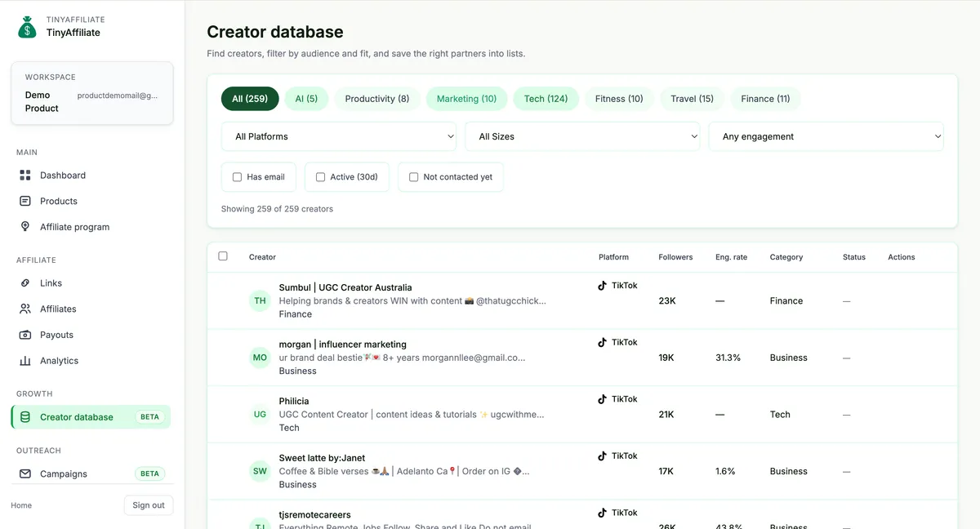This screenshot has width=980, height=529.
Task: Click the 23K followers value
Action: click(667, 301)
